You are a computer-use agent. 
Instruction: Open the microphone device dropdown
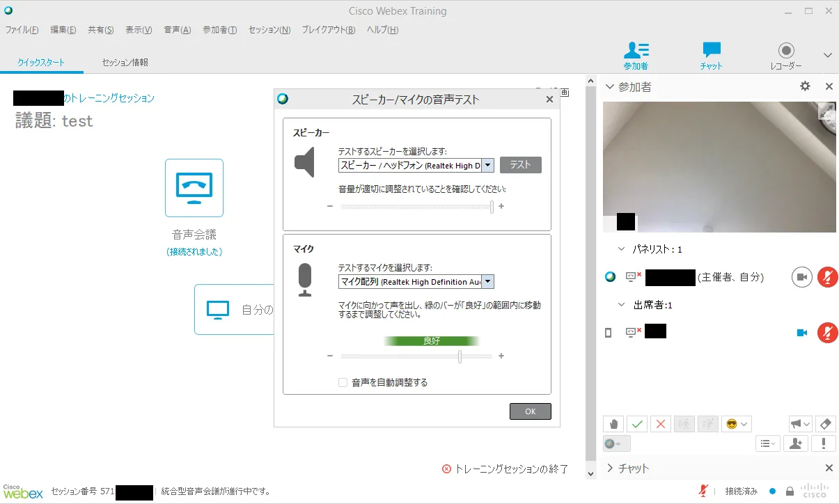487,282
